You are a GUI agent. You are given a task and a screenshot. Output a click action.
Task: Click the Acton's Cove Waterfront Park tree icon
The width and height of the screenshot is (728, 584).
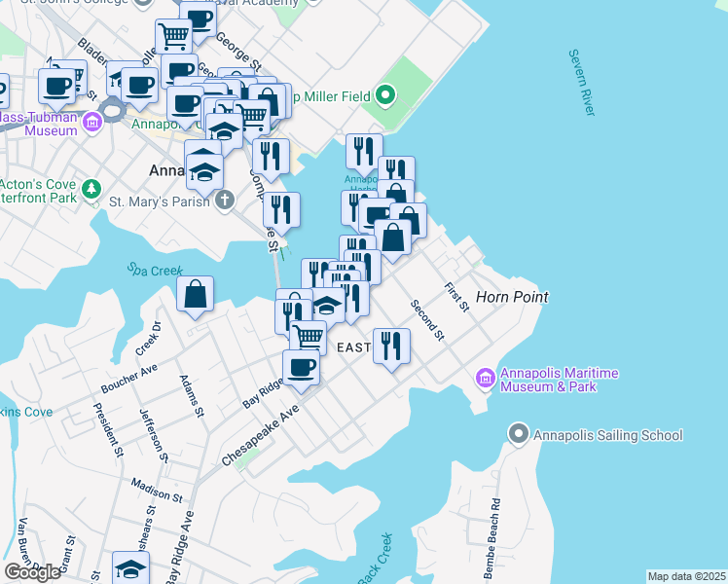(x=91, y=190)
